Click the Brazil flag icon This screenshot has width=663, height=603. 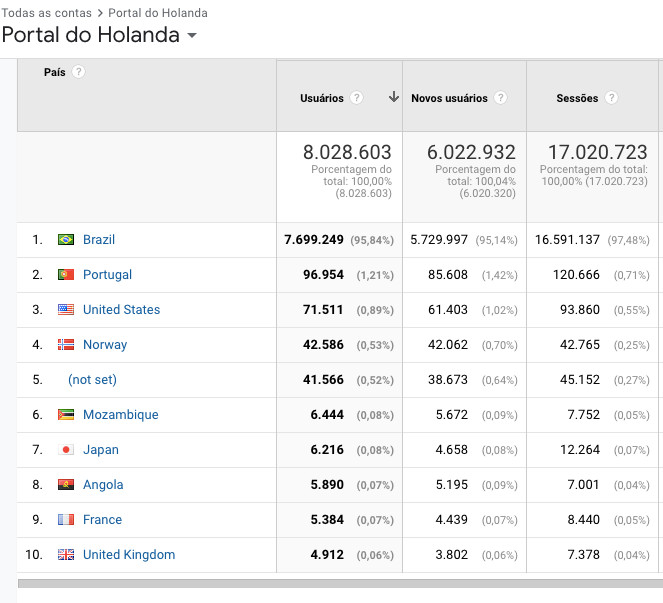(x=66, y=240)
